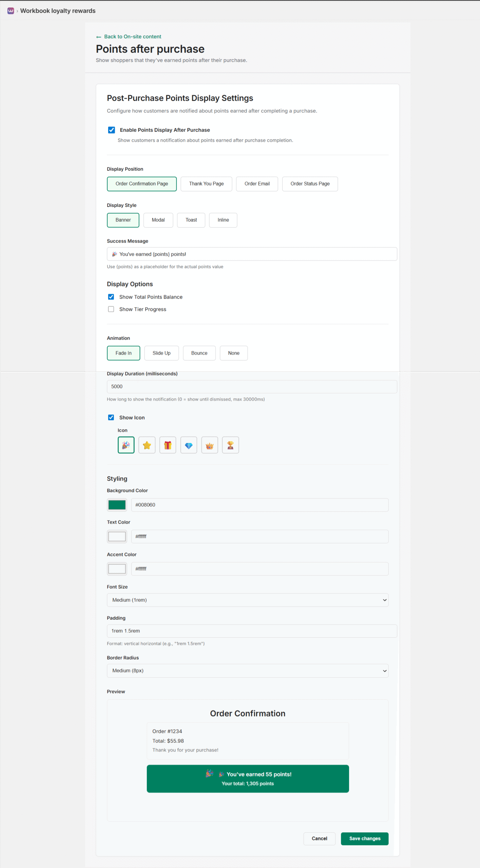480x868 pixels.
Task: Open the Font Size dropdown
Action: [x=247, y=600]
